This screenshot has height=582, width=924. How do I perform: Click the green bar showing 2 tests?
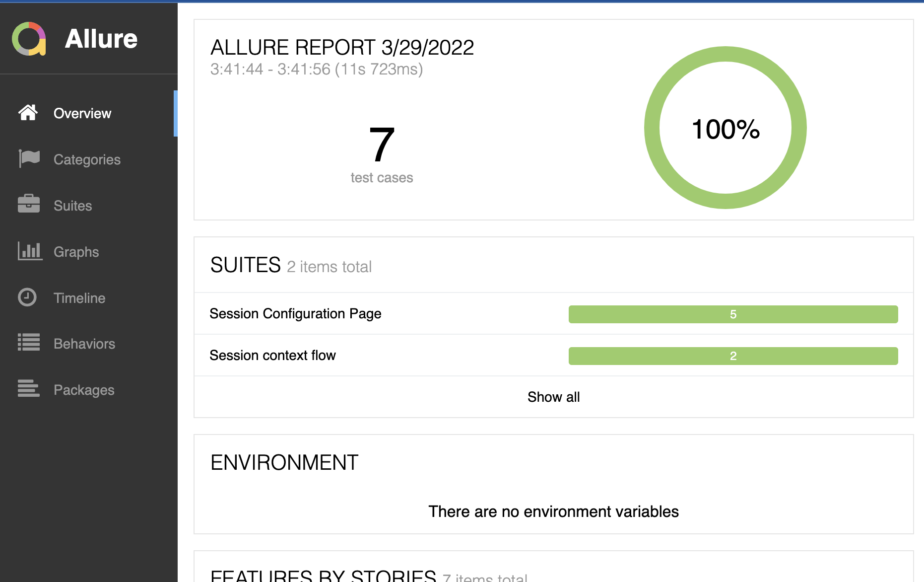coord(733,356)
